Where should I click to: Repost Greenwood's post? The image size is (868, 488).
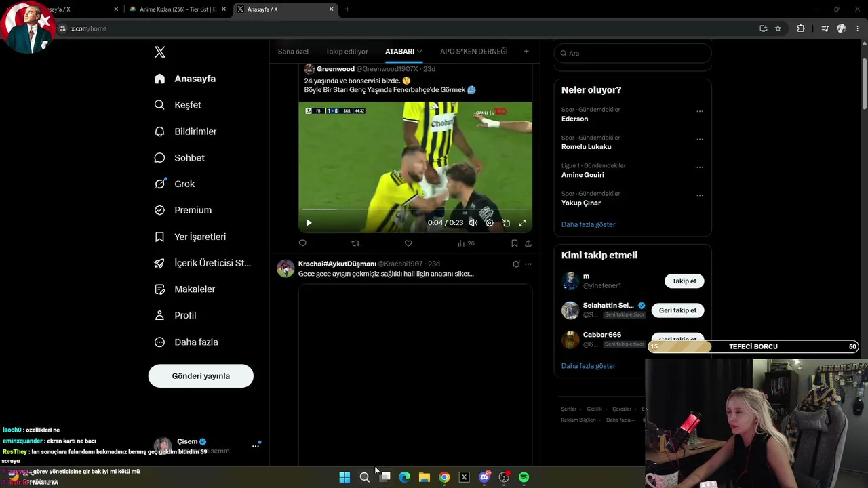click(355, 243)
